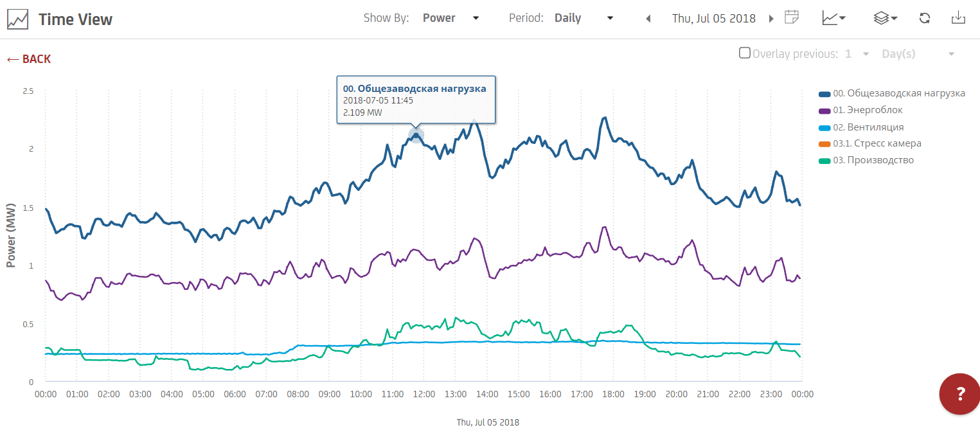The width and height of the screenshot is (980, 439).
Task: Open the layers stack menu icon
Action: pyautogui.click(x=885, y=18)
